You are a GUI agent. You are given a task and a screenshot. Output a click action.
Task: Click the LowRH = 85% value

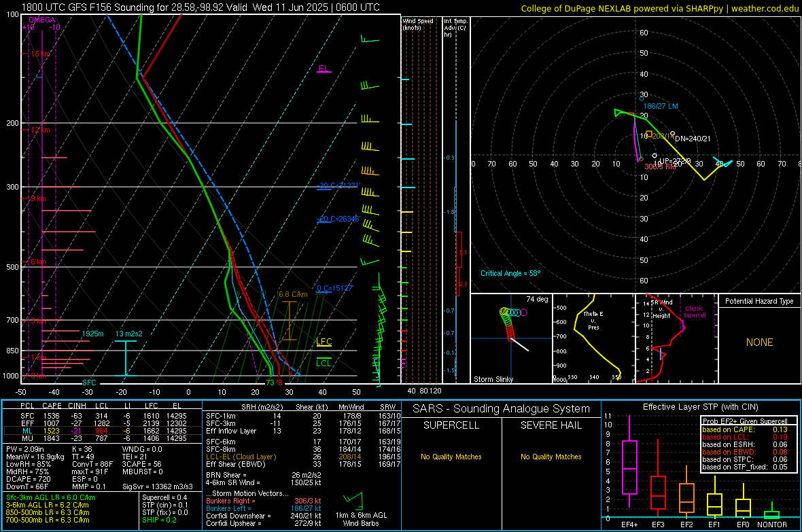pos(28,464)
